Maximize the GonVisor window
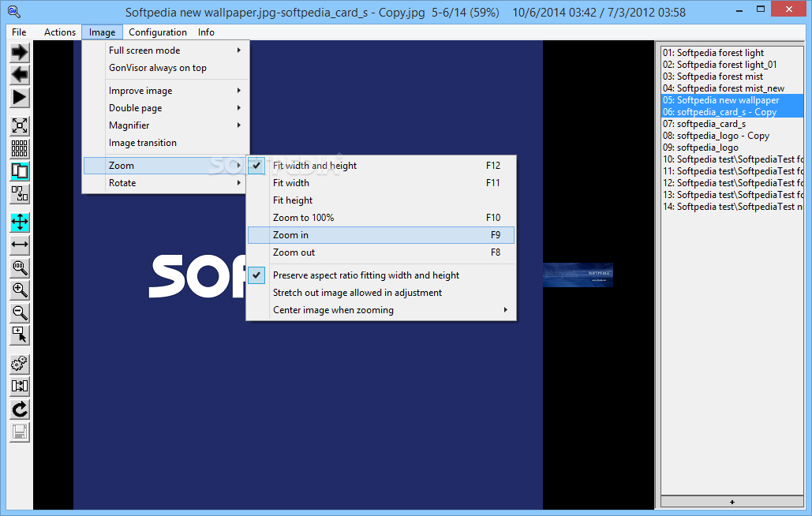This screenshot has width=812, height=516. point(760,9)
